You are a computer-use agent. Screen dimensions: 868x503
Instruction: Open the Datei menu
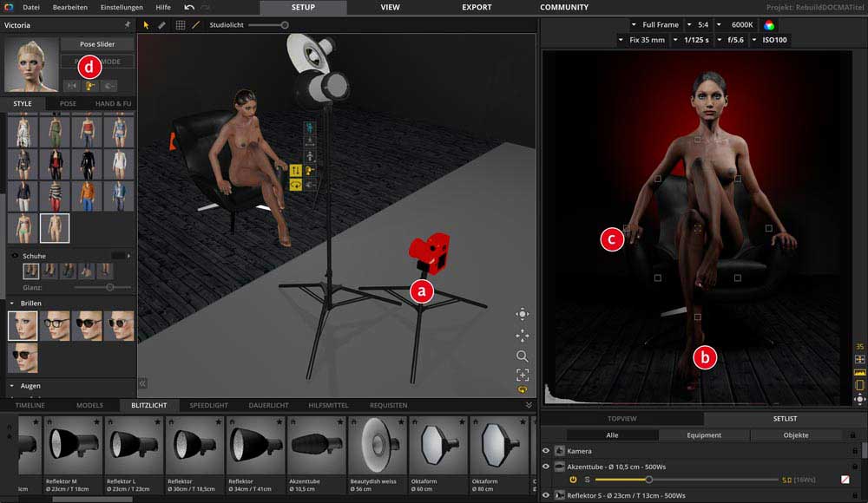coord(31,7)
